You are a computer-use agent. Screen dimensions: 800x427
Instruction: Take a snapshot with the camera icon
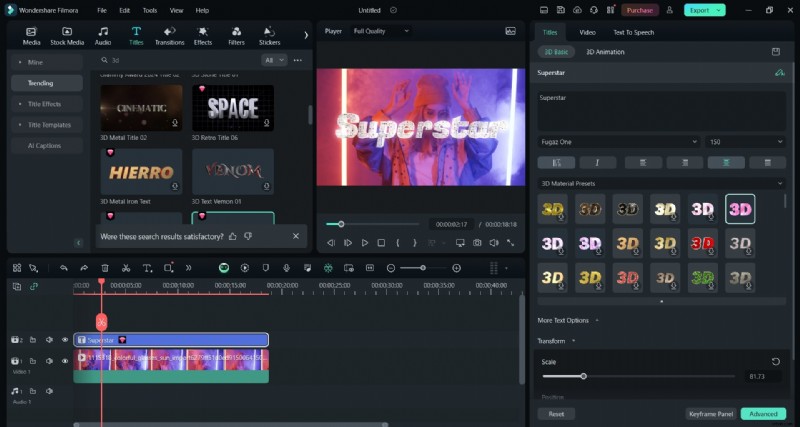coord(477,243)
